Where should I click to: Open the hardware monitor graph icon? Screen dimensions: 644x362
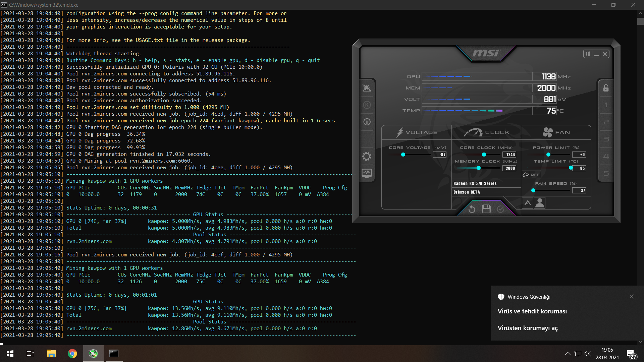(367, 173)
